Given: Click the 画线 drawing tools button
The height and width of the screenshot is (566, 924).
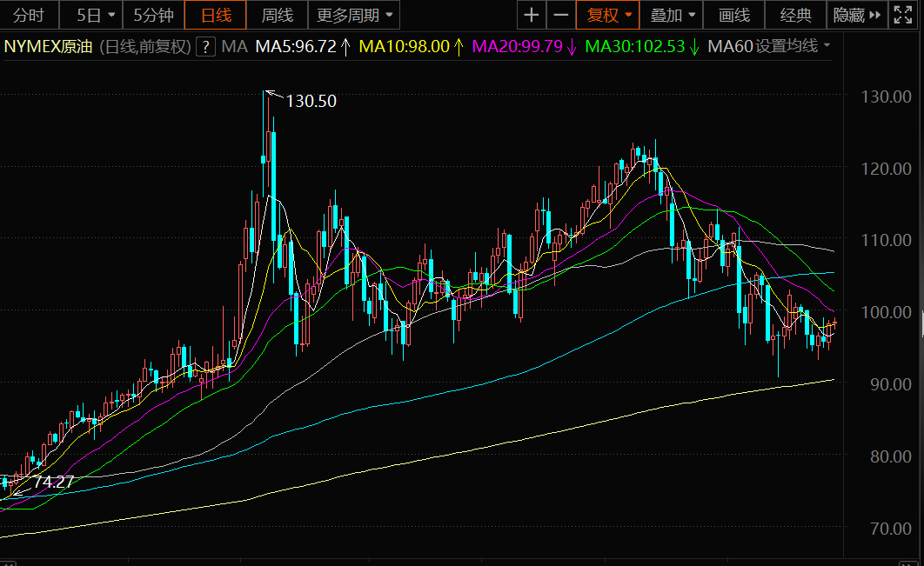Looking at the screenshot, I should tap(734, 15).
